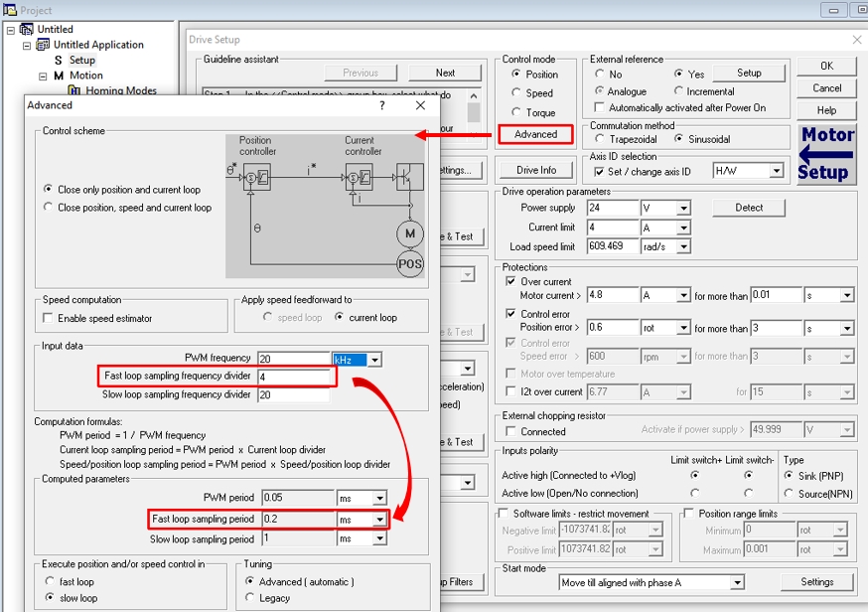Click the Start mode Settings button

click(x=816, y=582)
